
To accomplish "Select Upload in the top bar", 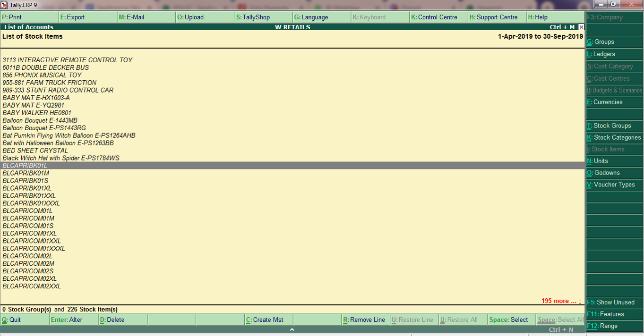I will [205, 17].
